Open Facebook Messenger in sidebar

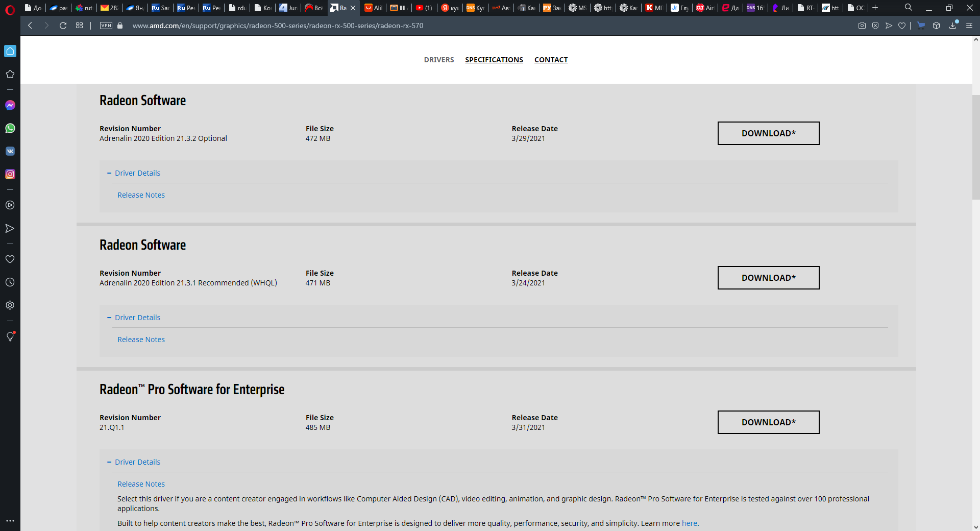click(x=10, y=105)
